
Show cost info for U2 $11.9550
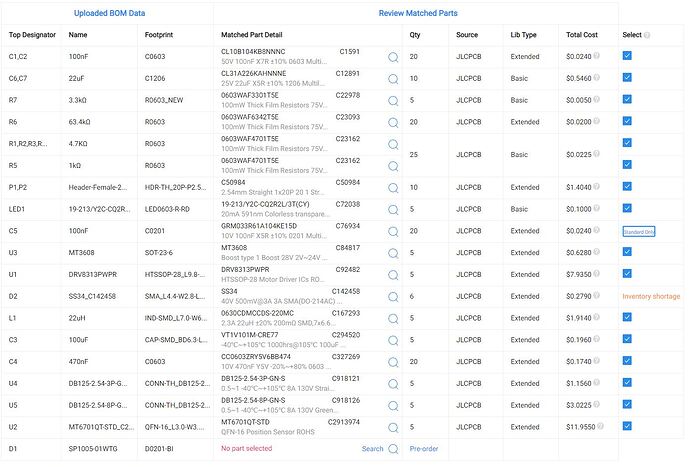[x=600, y=426]
